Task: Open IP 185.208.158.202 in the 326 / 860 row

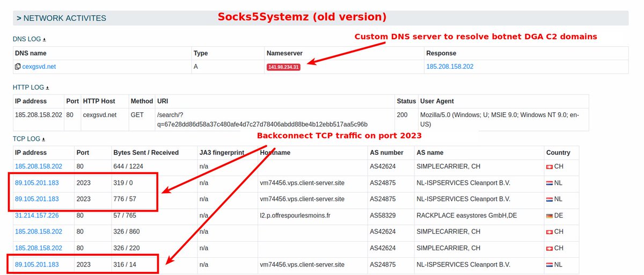Action: [x=39, y=231]
